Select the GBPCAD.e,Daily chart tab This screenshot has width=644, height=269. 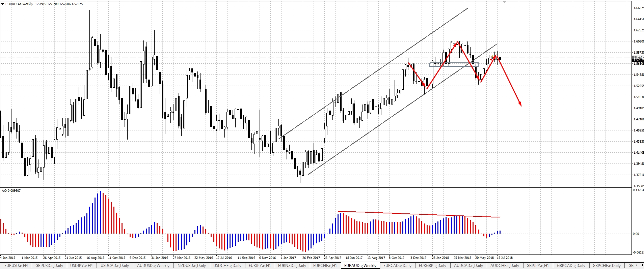pyautogui.click(x=571, y=266)
